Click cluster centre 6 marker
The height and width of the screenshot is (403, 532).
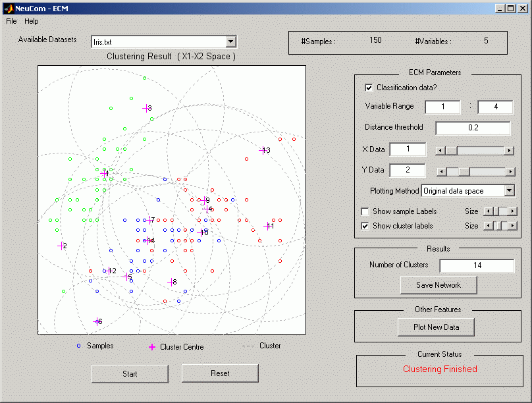click(x=97, y=321)
